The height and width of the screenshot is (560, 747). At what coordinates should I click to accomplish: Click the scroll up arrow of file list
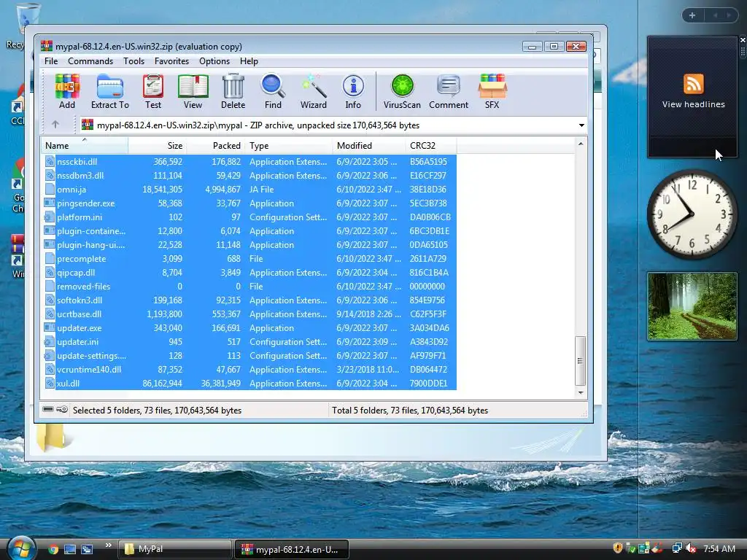click(x=580, y=144)
